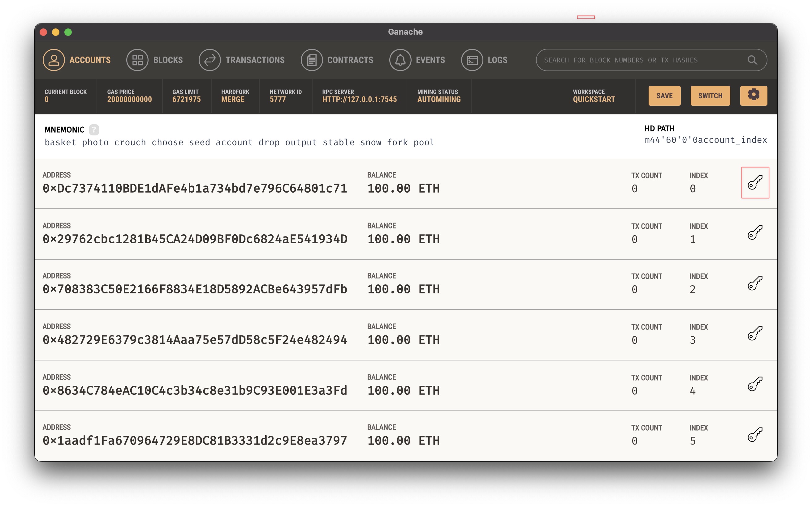Go to the Transactions tab
812x507 pixels.
coord(242,60)
